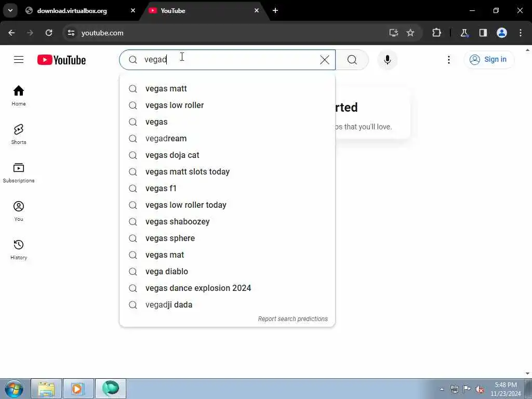Clear the search box with the X icon
This screenshot has height=399, width=532.
[x=324, y=60]
